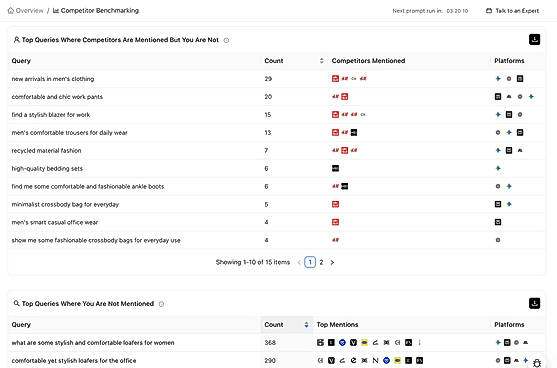Image resolution: width=557 pixels, height=368 pixels.
Task: Go to page 2 of the query list
Action: point(321,262)
